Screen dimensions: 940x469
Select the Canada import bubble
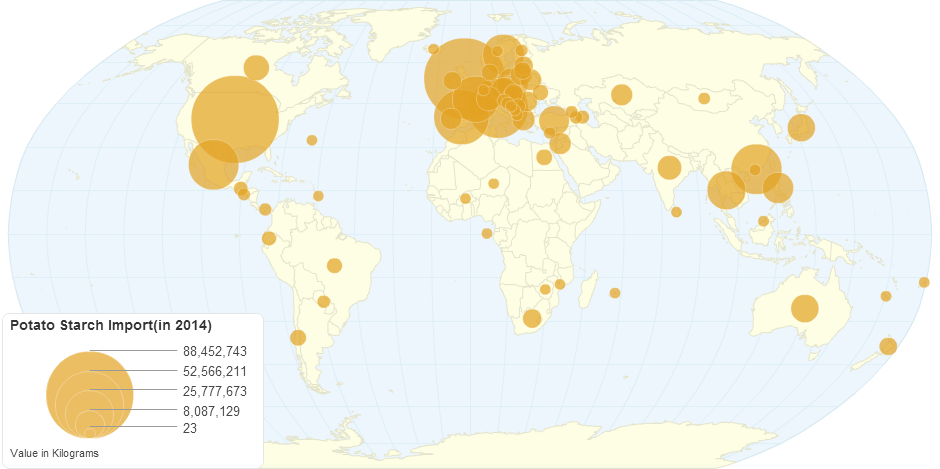(256, 67)
